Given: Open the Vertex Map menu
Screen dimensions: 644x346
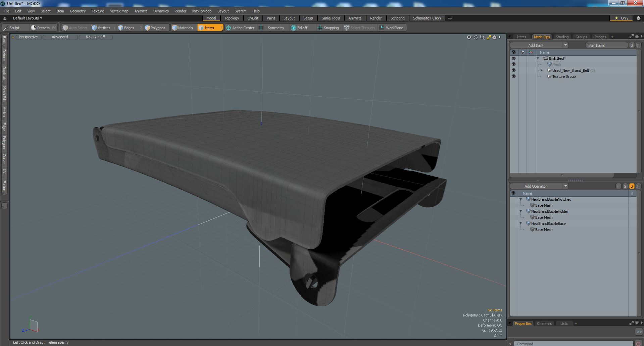Looking at the screenshot, I should [x=119, y=11].
